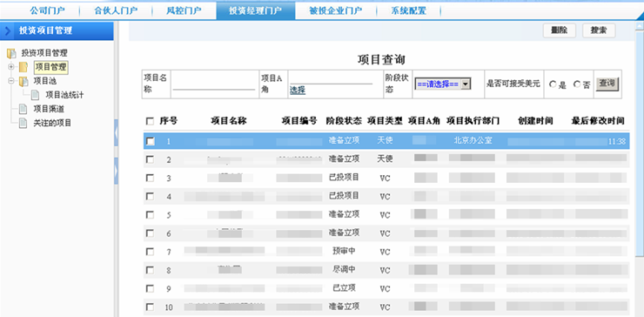
Task: Choose the 否 radio button
Action: (x=577, y=84)
